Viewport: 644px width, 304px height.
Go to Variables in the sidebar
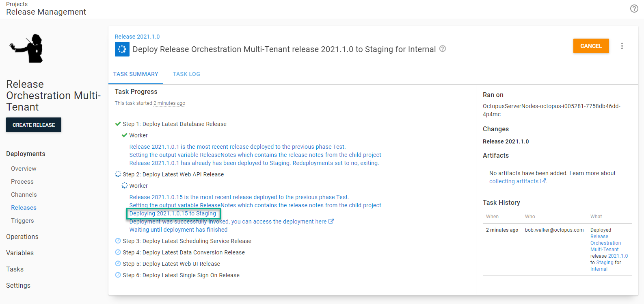[x=20, y=253]
